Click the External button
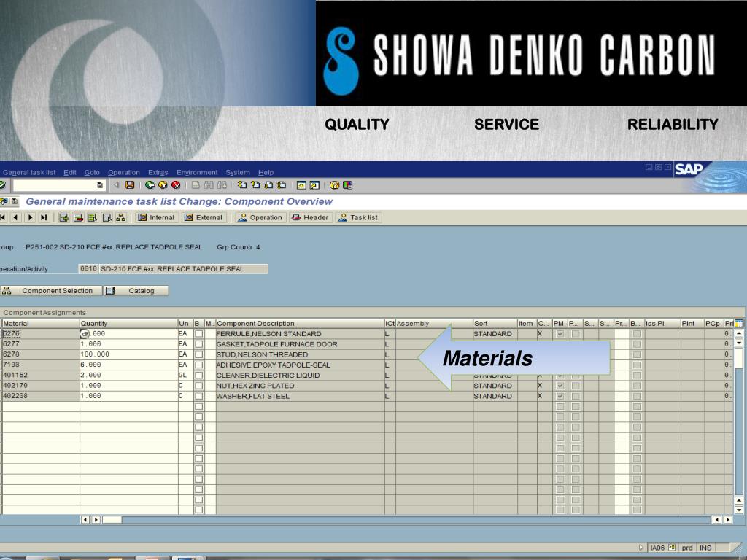Image resolution: width=747 pixels, height=560 pixels. point(204,217)
